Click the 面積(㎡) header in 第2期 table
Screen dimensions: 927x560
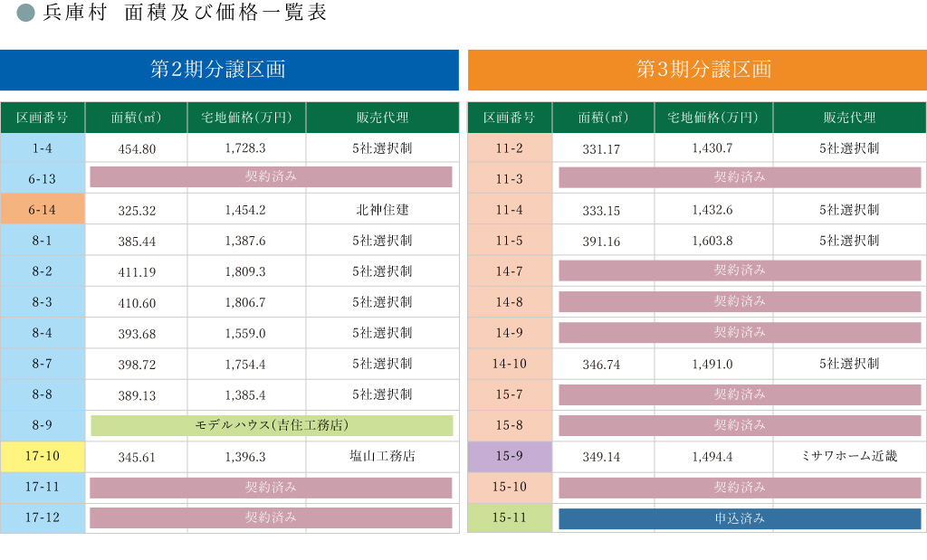pyautogui.click(x=136, y=118)
